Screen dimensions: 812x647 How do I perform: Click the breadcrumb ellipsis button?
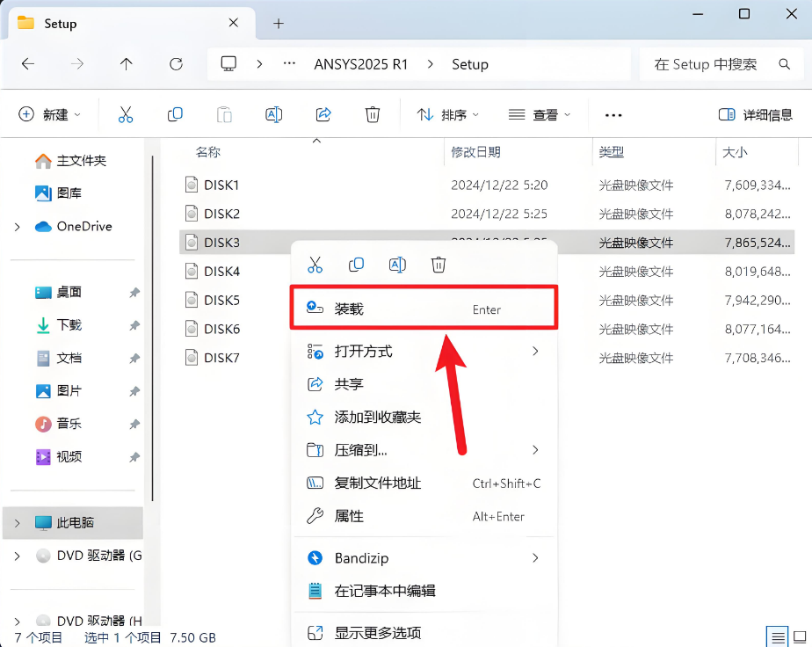[x=289, y=63]
